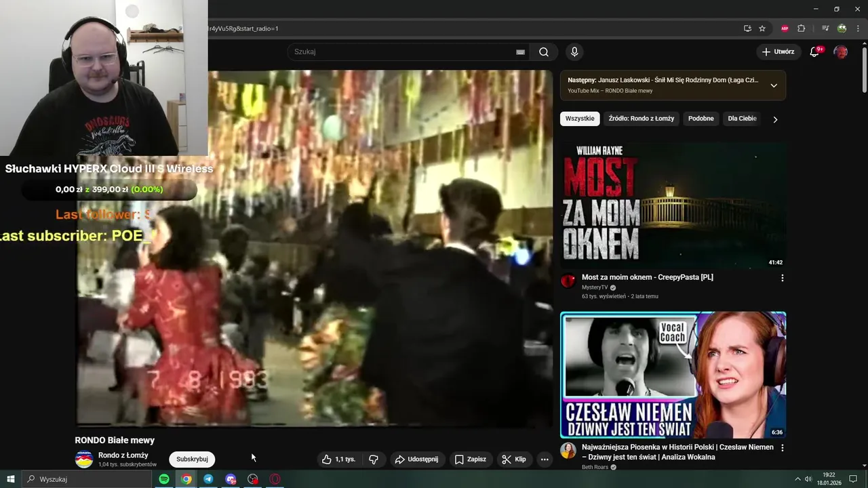868x488 pixels.
Task: Select the Wszystkie filter chip
Action: [580, 119]
